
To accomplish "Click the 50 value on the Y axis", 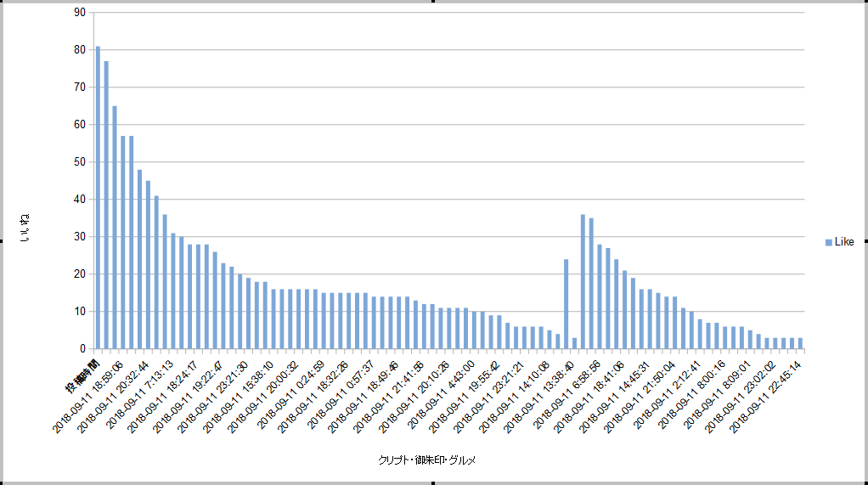I will 80,162.
